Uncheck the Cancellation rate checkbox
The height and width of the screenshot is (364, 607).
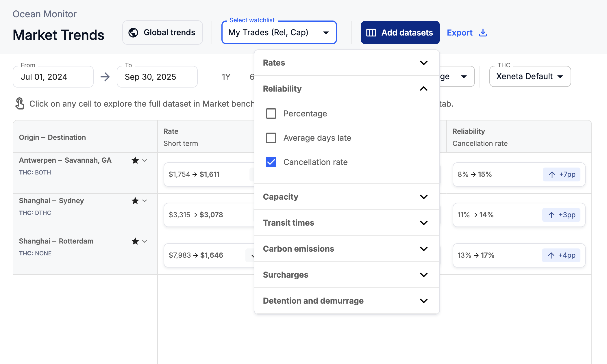click(271, 162)
